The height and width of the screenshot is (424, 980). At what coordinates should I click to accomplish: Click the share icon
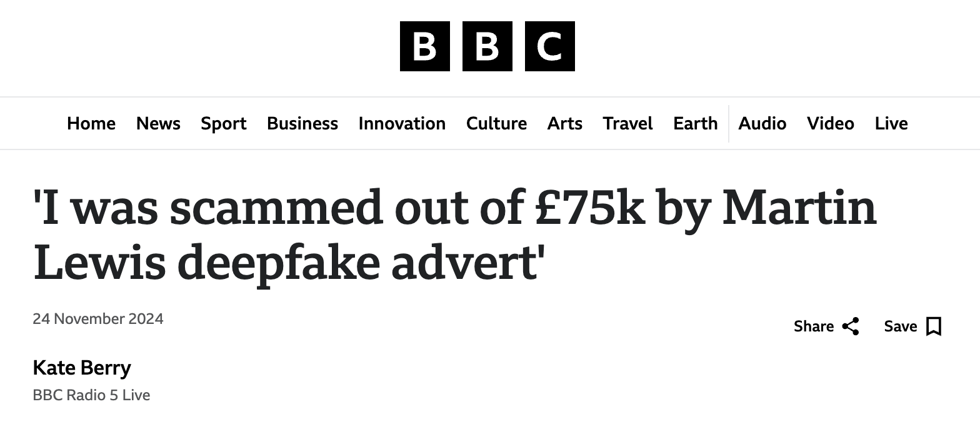[851, 326]
